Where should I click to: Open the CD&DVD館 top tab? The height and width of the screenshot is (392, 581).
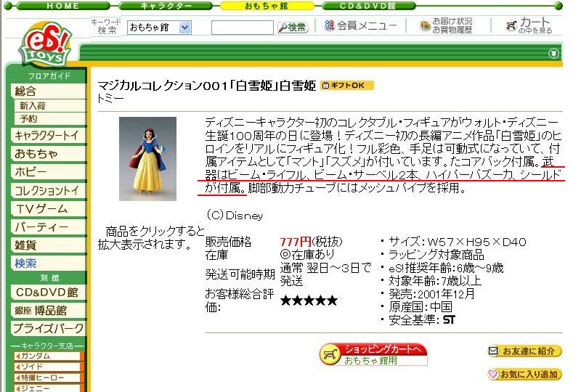coord(368,6)
